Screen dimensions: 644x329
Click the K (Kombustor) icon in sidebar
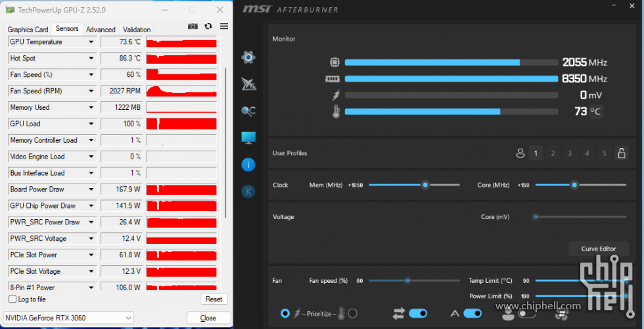[248, 191]
